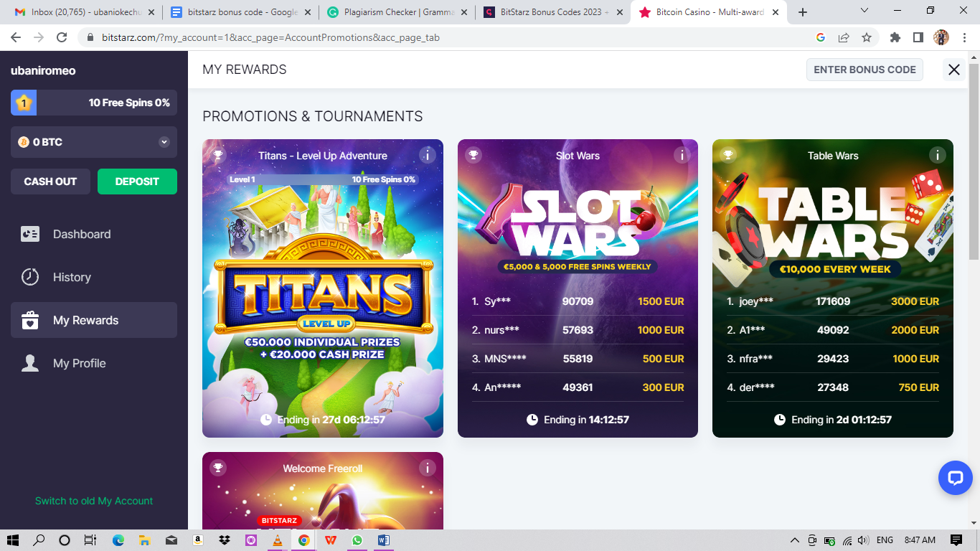The image size is (980, 551).
Task: Open the Chrome tab search chevron
Action: tap(864, 11)
